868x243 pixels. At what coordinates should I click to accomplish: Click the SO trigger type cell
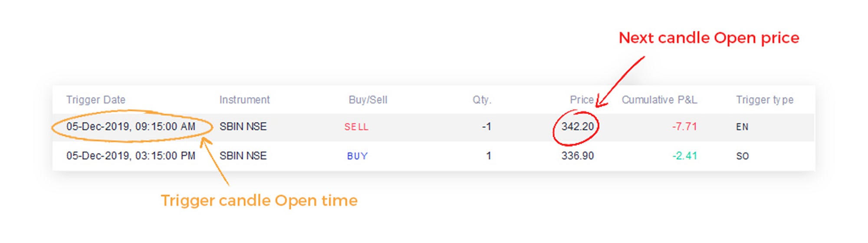(x=742, y=156)
